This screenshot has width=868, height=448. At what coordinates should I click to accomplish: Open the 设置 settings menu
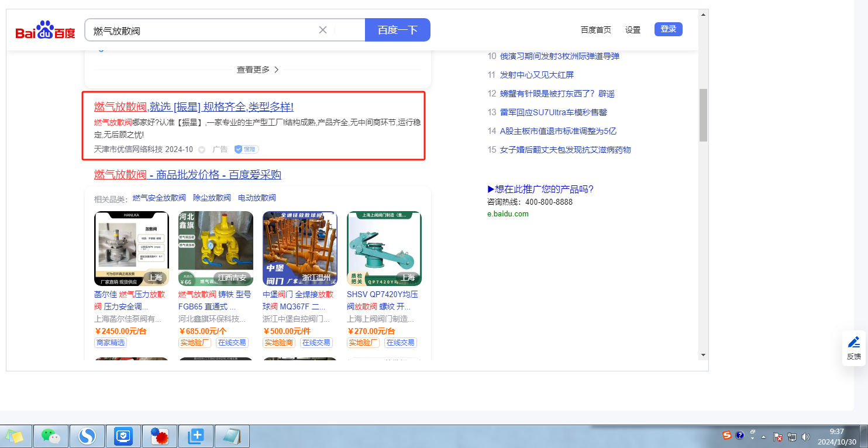pyautogui.click(x=633, y=30)
